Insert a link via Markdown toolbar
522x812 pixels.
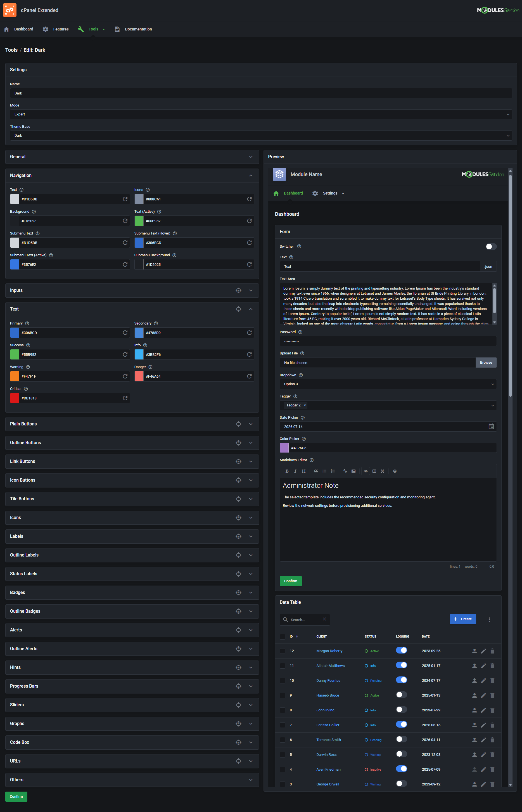345,471
